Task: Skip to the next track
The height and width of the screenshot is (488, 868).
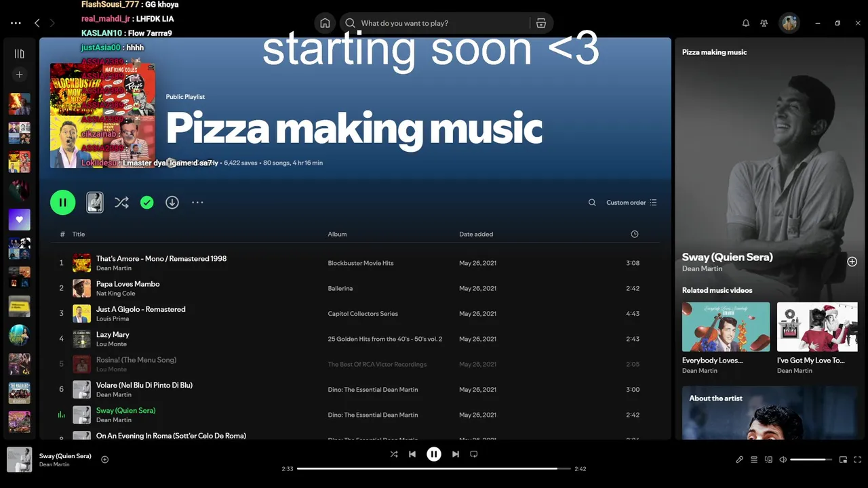Action: click(456, 454)
